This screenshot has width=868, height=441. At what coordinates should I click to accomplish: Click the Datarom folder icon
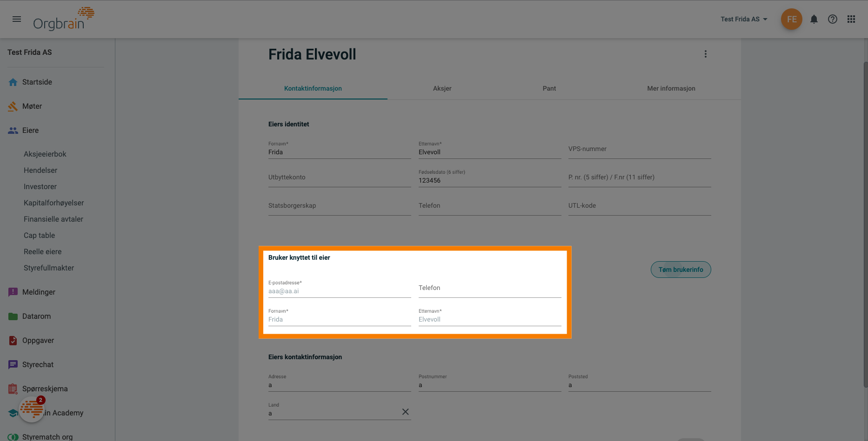13,316
